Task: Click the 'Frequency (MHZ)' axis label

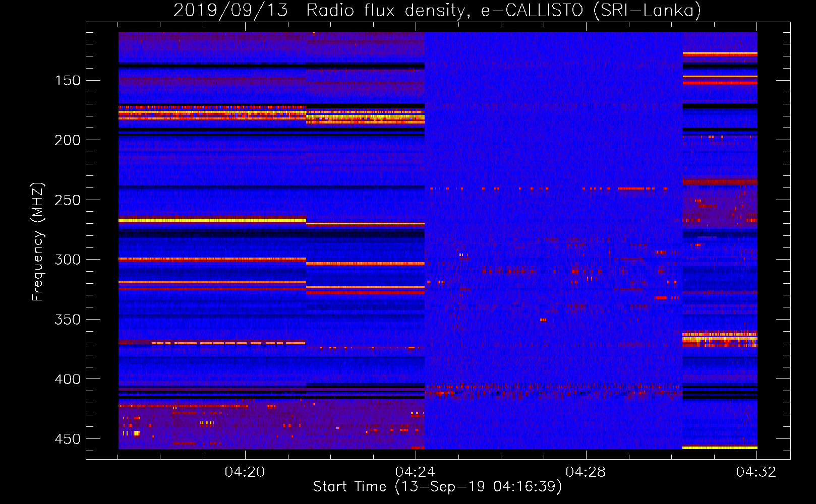Action: pyautogui.click(x=38, y=241)
